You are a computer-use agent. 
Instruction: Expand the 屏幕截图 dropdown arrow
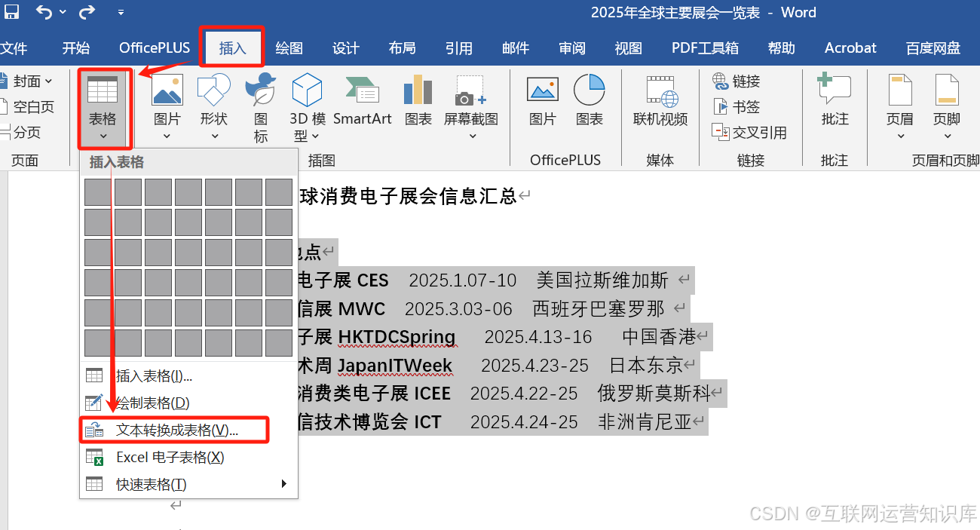473,136
